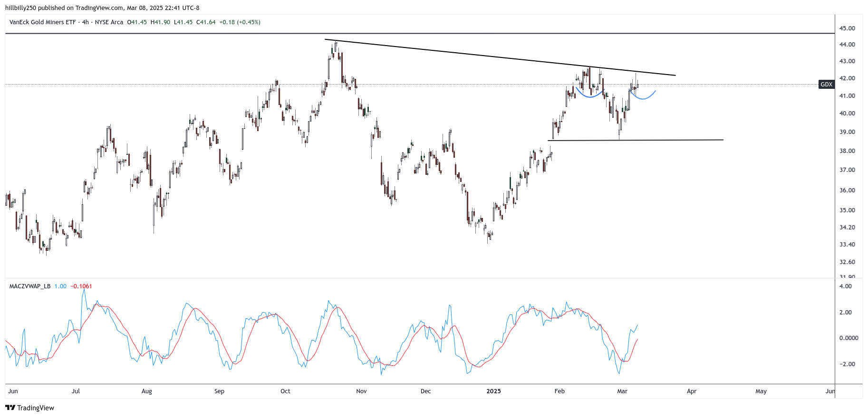The height and width of the screenshot is (417, 868).
Task: Click the +0.18 (+0.45%) change value
Action: (240, 22)
